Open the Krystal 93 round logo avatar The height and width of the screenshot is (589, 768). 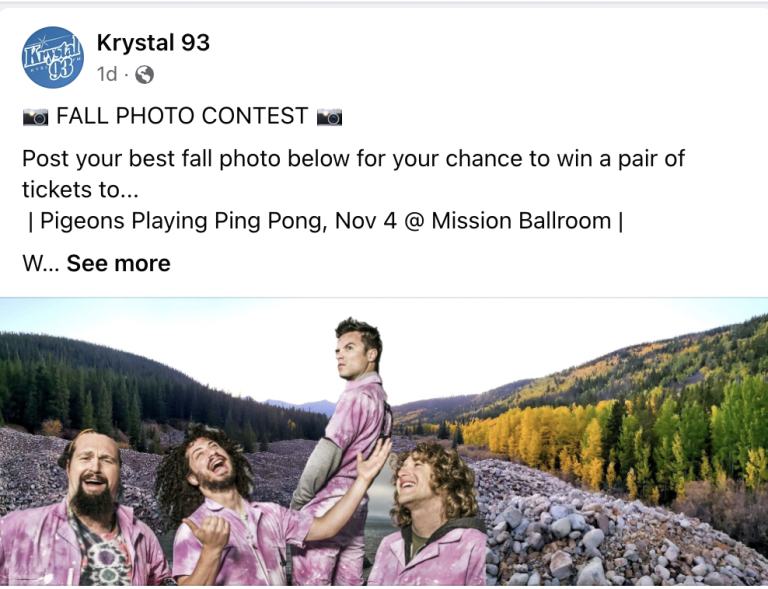pyautogui.click(x=53, y=57)
